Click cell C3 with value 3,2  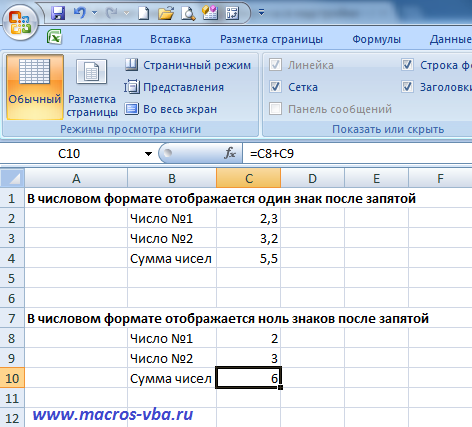[x=249, y=239]
